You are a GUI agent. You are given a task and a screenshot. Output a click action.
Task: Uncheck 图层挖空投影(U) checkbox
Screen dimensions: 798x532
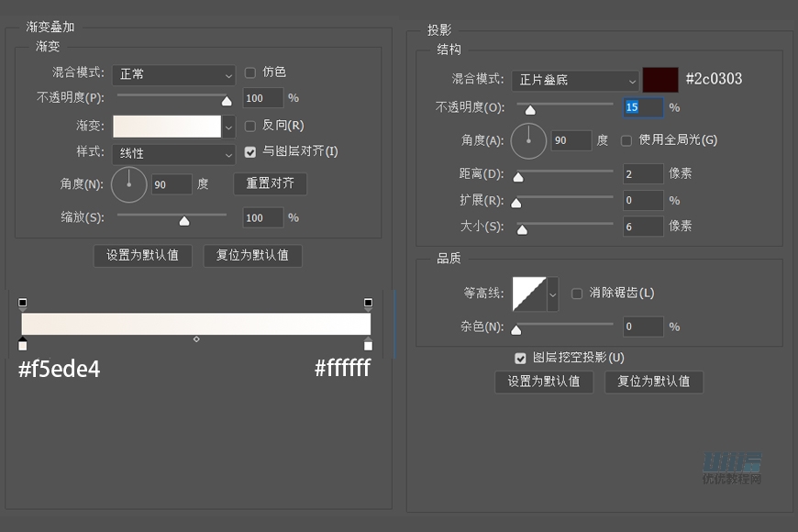[x=520, y=359]
